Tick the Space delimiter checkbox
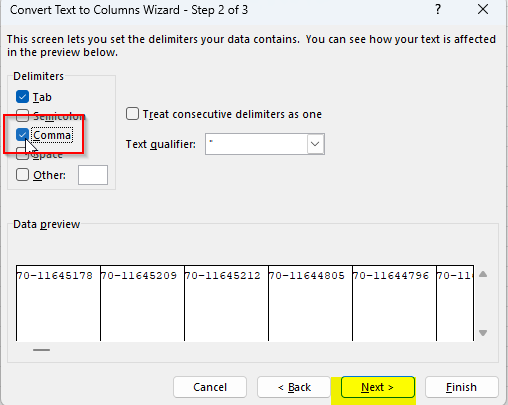508x405 pixels. pos(22,154)
